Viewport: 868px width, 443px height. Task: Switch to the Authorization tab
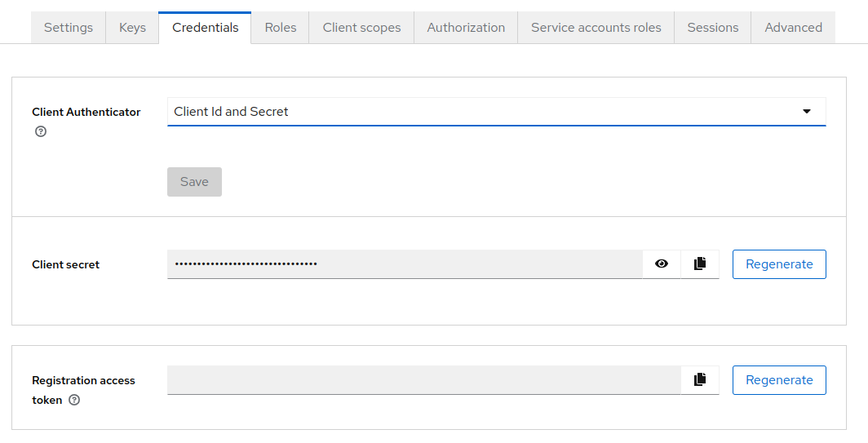(x=466, y=28)
